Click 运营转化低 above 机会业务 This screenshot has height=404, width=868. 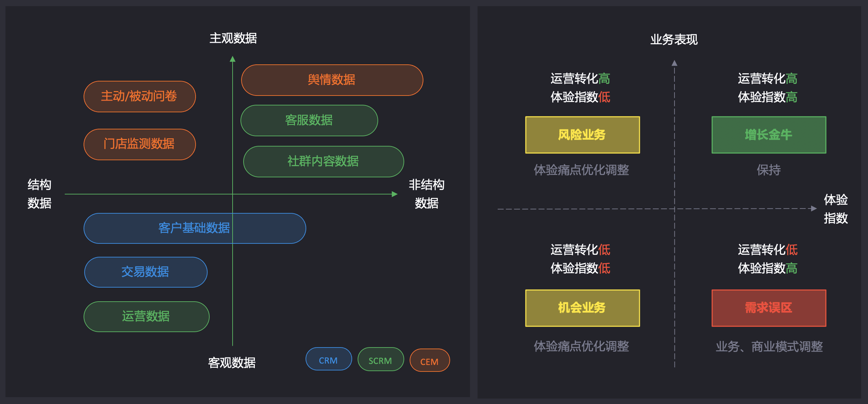click(x=580, y=250)
